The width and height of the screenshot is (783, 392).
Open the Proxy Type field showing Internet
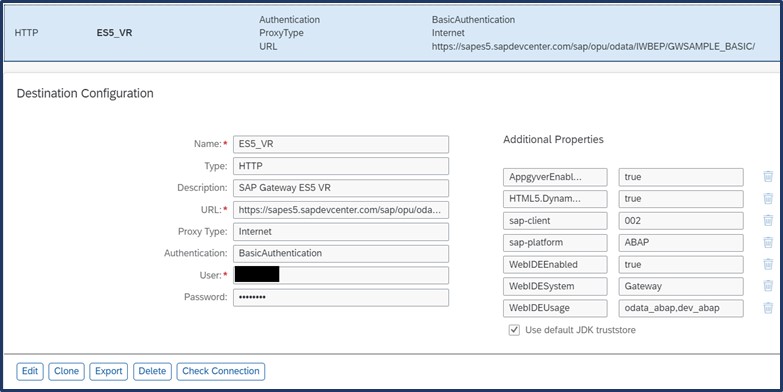pos(341,232)
